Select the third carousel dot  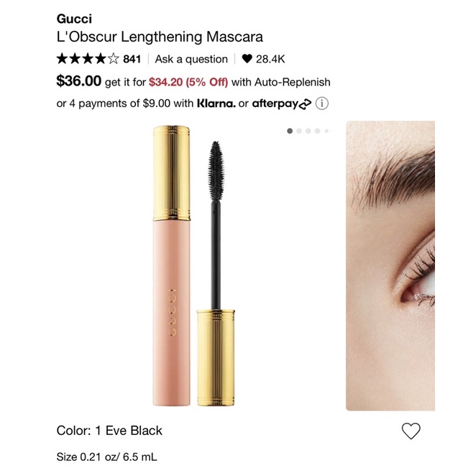[308, 131]
